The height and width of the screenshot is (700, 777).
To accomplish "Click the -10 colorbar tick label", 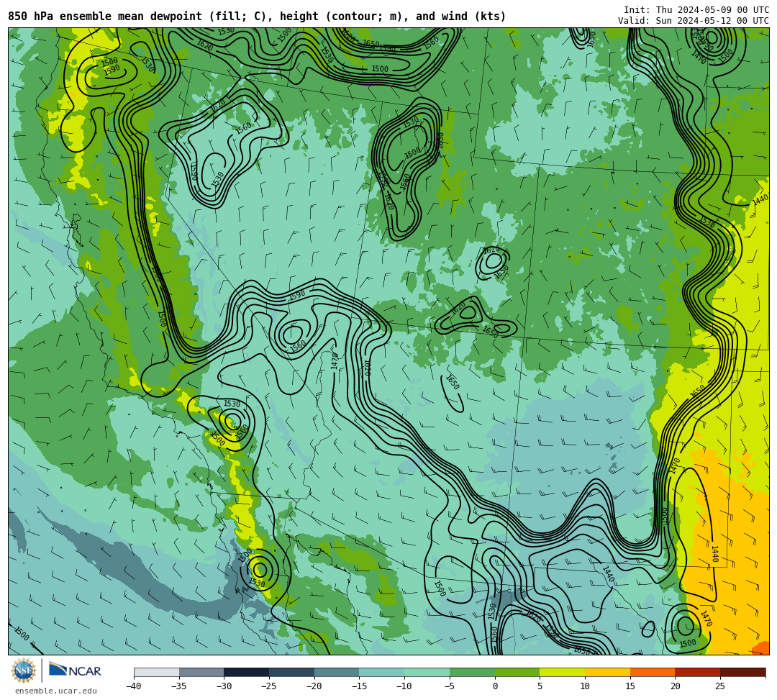I will coord(404,686).
